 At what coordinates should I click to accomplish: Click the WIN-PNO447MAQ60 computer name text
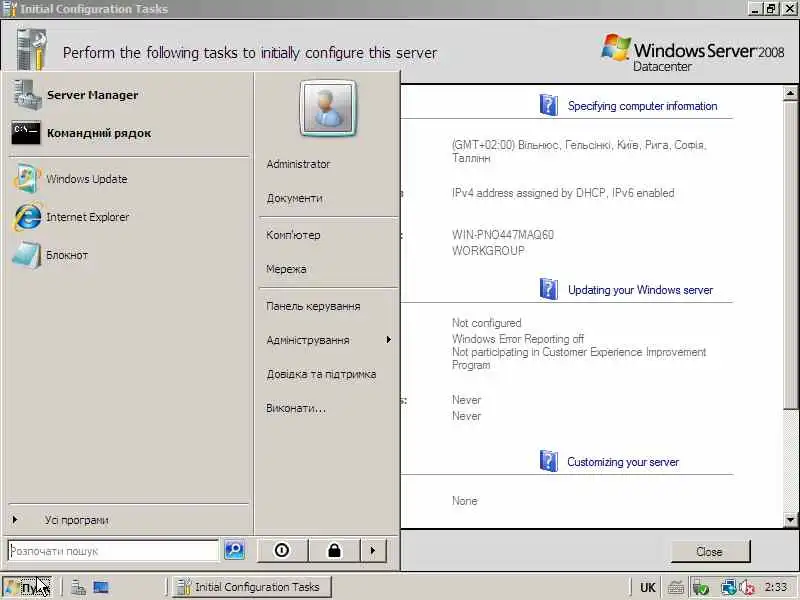pyautogui.click(x=503, y=235)
